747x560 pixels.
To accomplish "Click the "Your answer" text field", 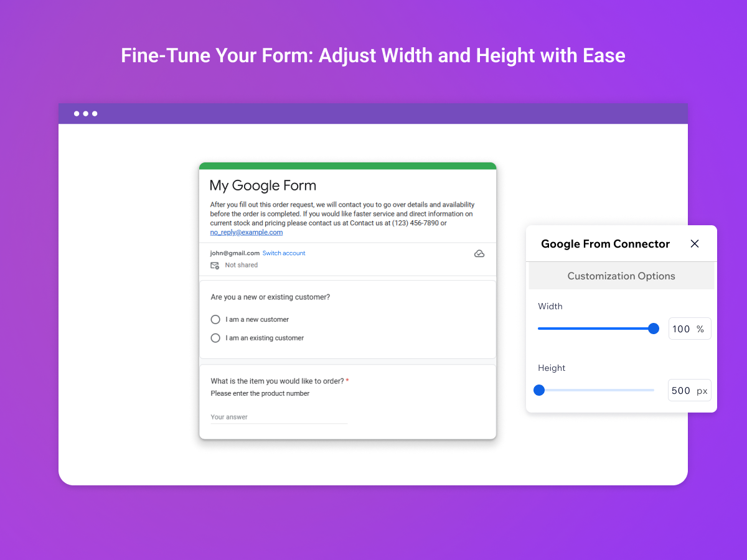I will point(279,418).
